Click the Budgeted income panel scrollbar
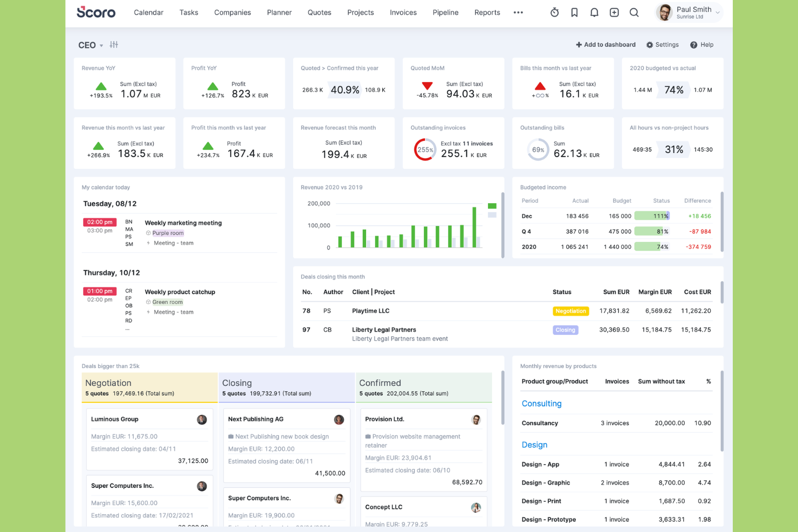 coord(722,222)
